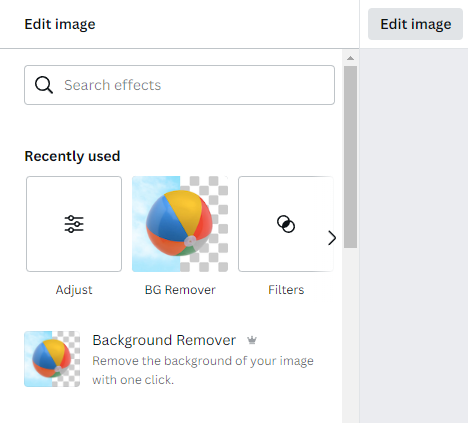Click the scrollbar up arrow
Screen dimensions: 468x423
point(350,58)
